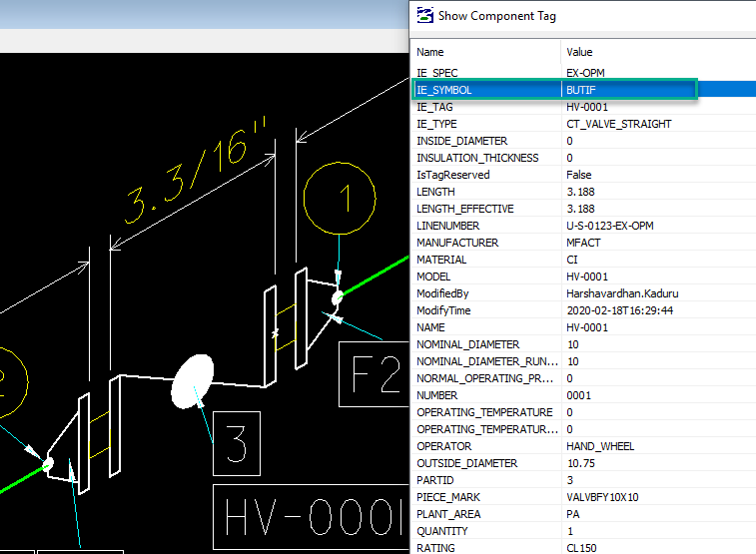Click the Show Component Tag window icon

click(424, 15)
